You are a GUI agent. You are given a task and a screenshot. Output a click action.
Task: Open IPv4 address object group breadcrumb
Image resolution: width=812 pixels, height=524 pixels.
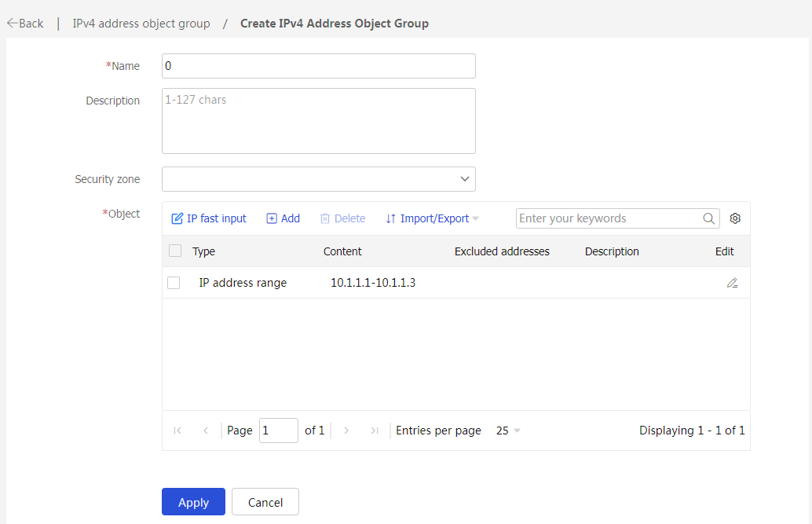click(141, 24)
